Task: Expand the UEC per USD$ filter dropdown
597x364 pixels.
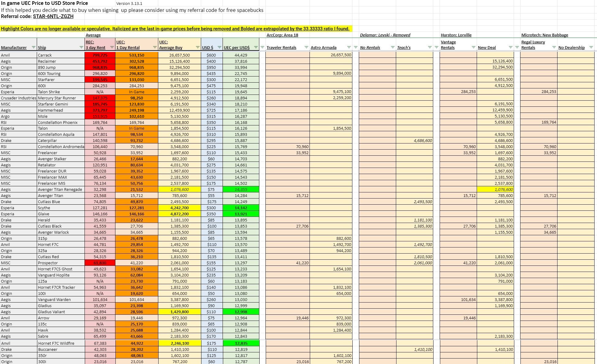Action: 256,47
